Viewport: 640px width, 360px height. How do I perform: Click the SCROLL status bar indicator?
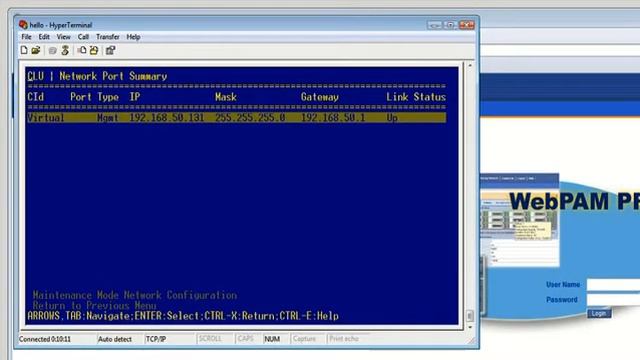tap(210, 339)
